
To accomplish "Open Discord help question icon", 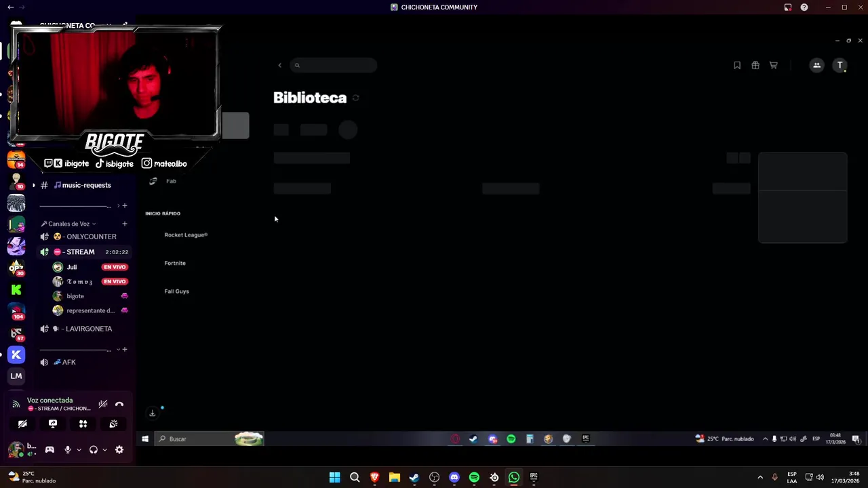I will coord(804,7).
